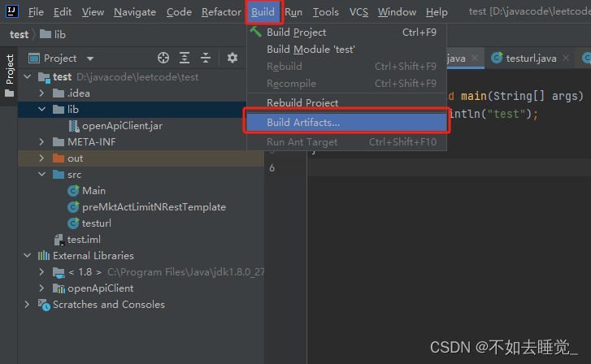This screenshot has width=591, height=364.
Task: Switch to the testurl.java editor tab
Action: coord(531,58)
